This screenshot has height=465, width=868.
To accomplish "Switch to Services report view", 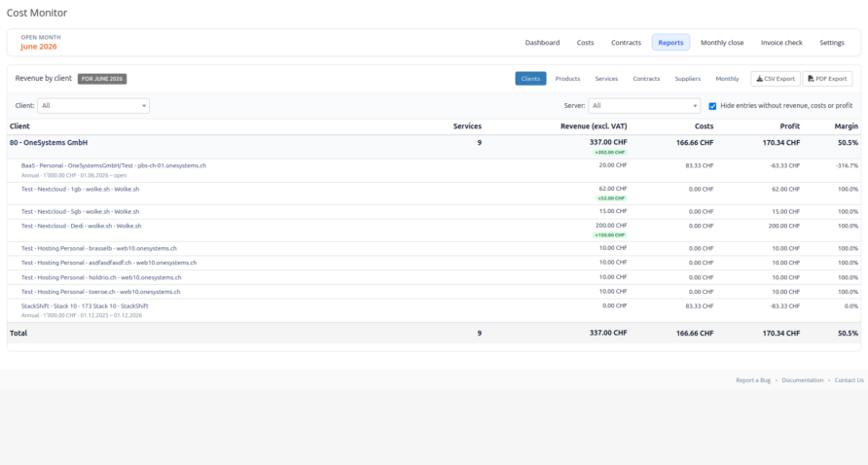I will (x=606, y=79).
